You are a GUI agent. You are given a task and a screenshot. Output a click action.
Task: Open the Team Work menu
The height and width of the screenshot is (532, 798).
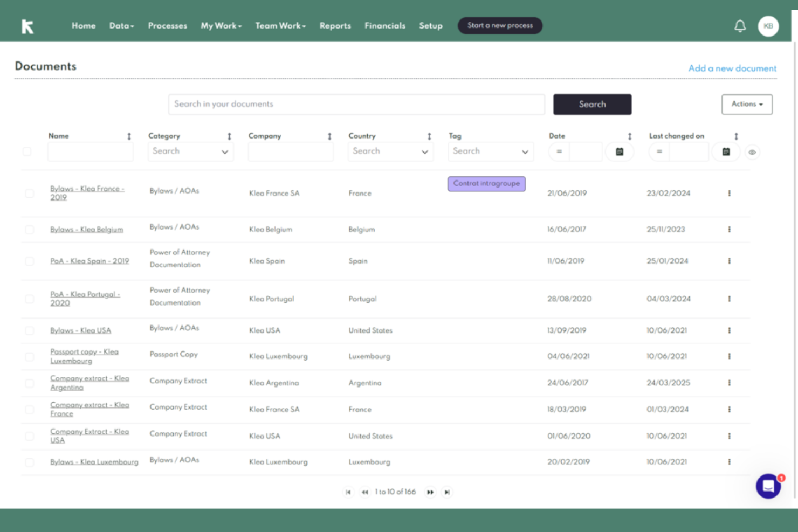point(280,25)
